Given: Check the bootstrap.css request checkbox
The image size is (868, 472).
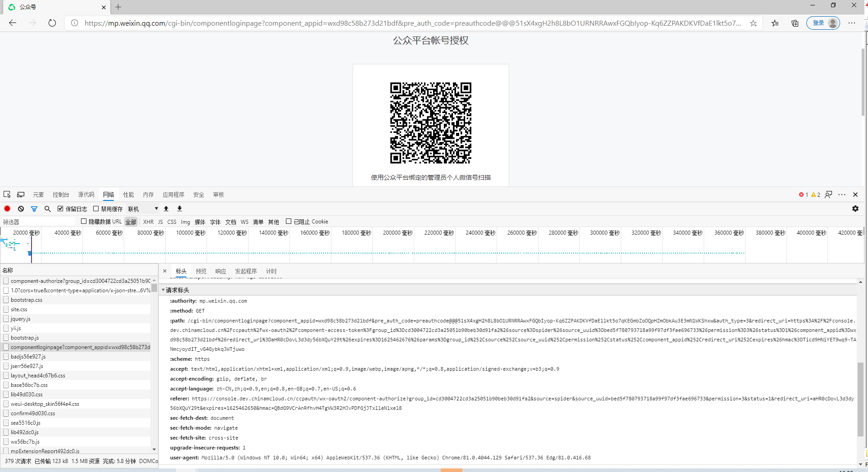Looking at the screenshot, I should [x=6, y=300].
